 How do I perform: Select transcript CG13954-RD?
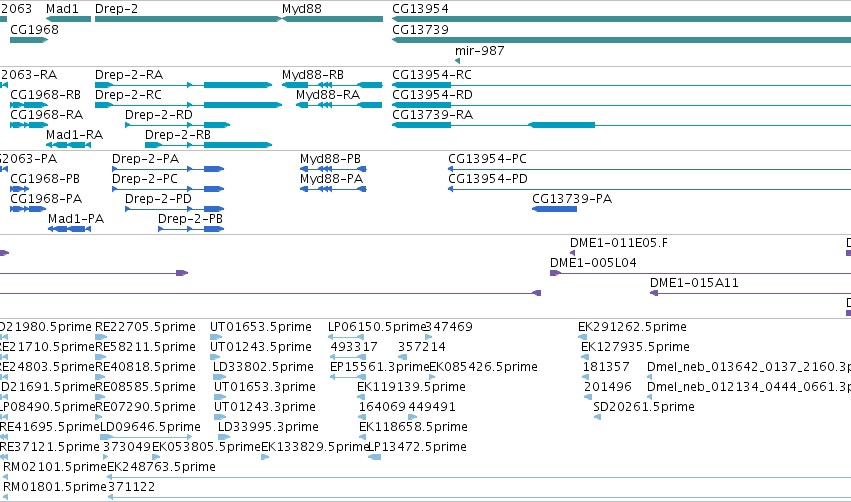[621, 105]
